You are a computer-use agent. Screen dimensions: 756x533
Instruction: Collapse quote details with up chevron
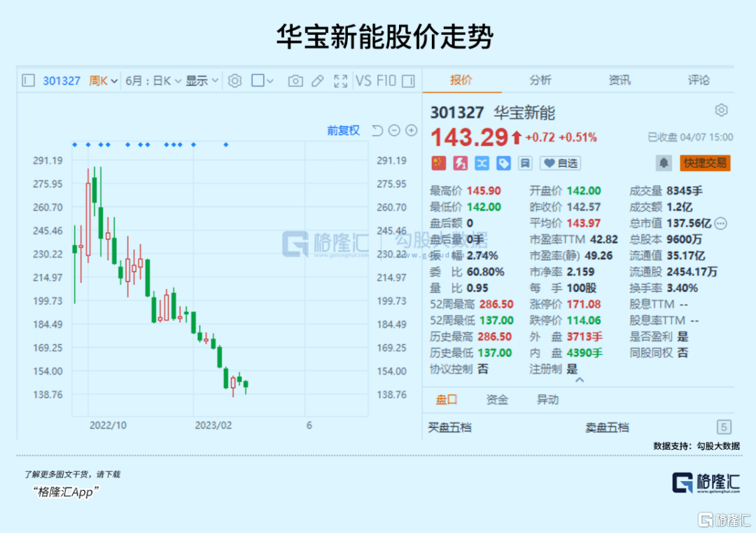click(x=580, y=380)
